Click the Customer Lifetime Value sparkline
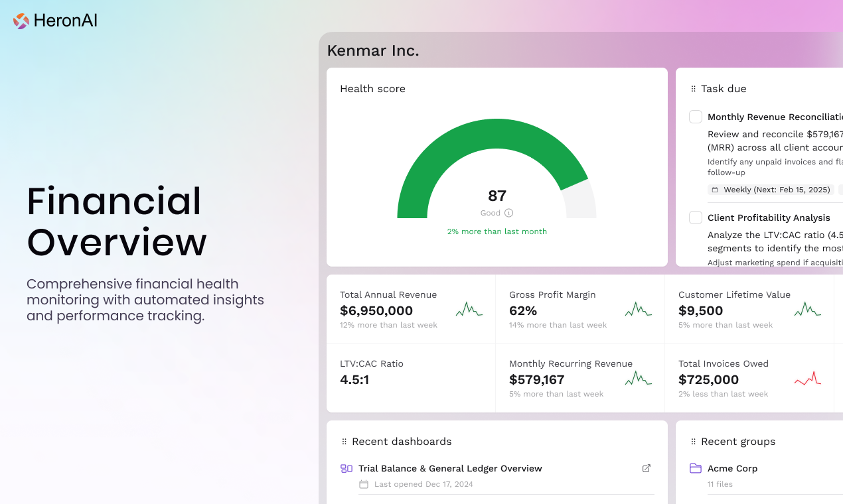The width and height of the screenshot is (843, 504). (808, 309)
